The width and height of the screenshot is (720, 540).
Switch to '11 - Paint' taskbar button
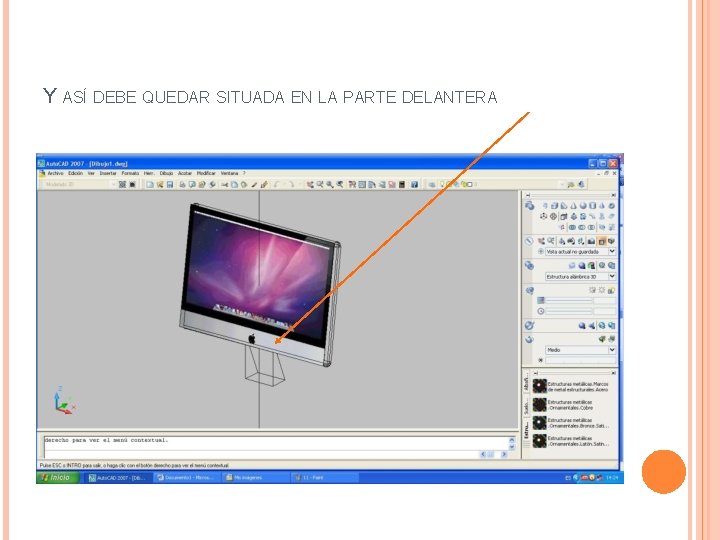coord(324,478)
